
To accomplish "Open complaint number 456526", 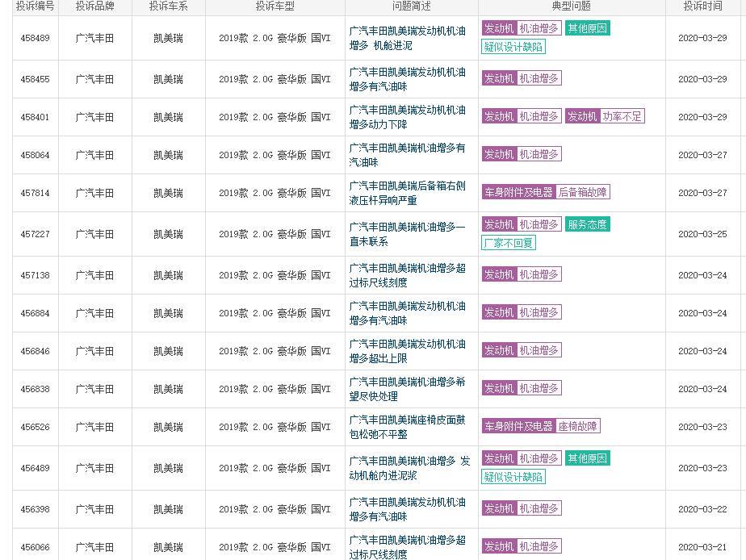I will pyautogui.click(x=36, y=428).
